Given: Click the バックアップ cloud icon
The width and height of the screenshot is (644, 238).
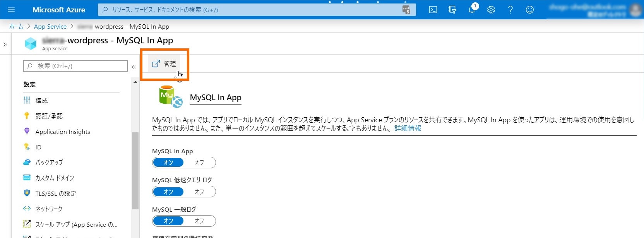Looking at the screenshot, I should [x=27, y=162].
